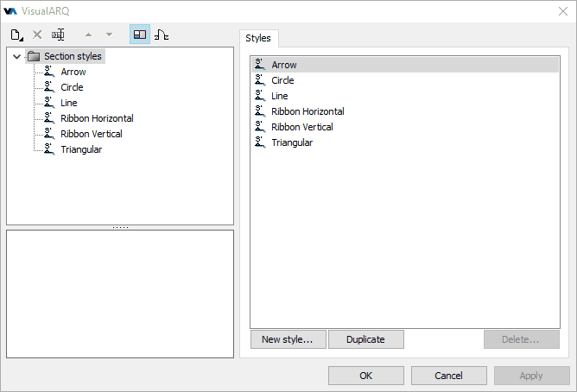Select Ribbon Vertical in the Styles list
Image resolution: width=577 pixels, height=392 pixels.
pos(405,127)
